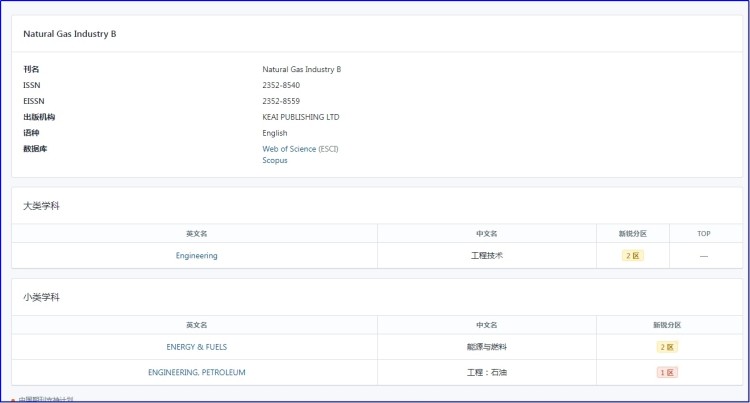
Task: Click the TOP column header
Action: 703,233
